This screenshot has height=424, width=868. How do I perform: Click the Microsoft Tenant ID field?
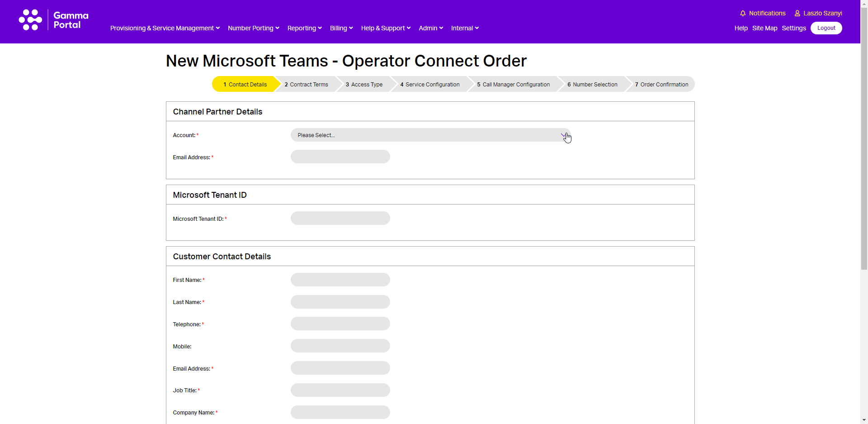[x=340, y=218]
